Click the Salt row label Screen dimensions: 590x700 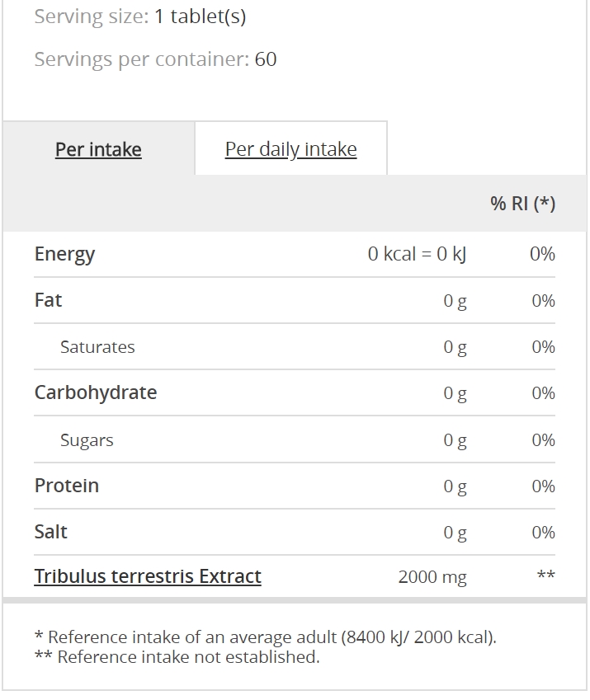point(51,532)
